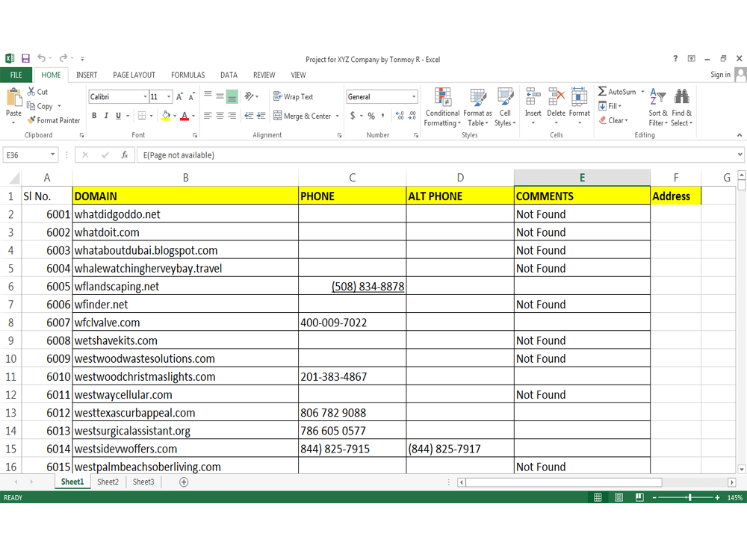Open Find & Select binoculars
This screenshot has height=560, width=747.
point(682,107)
